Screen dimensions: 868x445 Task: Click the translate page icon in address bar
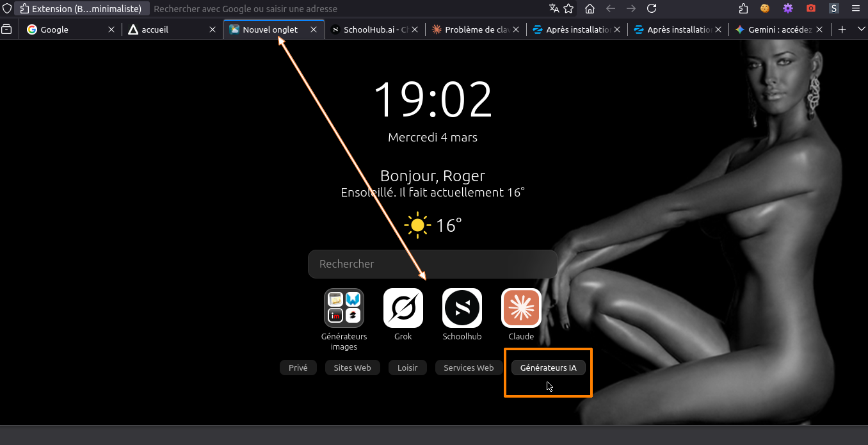tap(554, 8)
